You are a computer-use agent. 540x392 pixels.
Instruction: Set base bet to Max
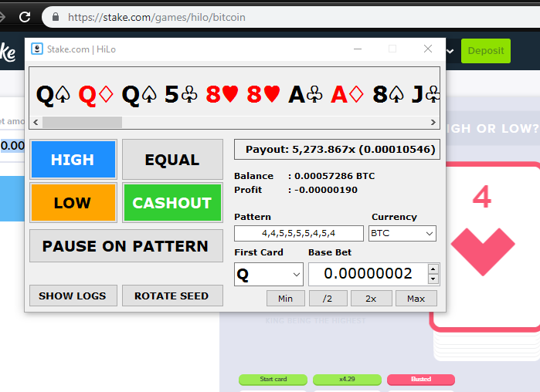(416, 299)
